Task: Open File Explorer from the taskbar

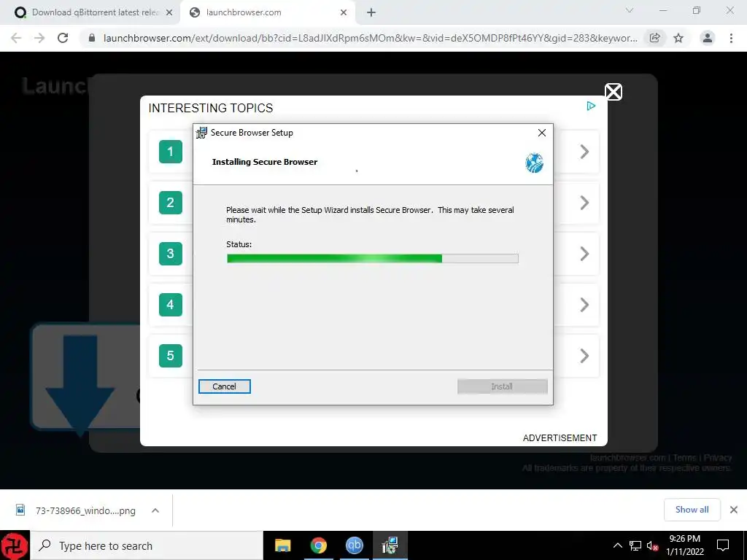Action: [x=282, y=545]
